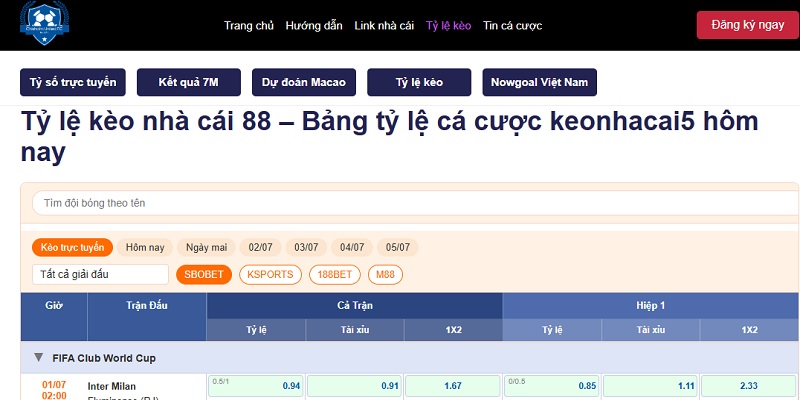Click 1X2 subheader under Cả Trận
The width and height of the screenshot is (800, 400).
click(454, 330)
